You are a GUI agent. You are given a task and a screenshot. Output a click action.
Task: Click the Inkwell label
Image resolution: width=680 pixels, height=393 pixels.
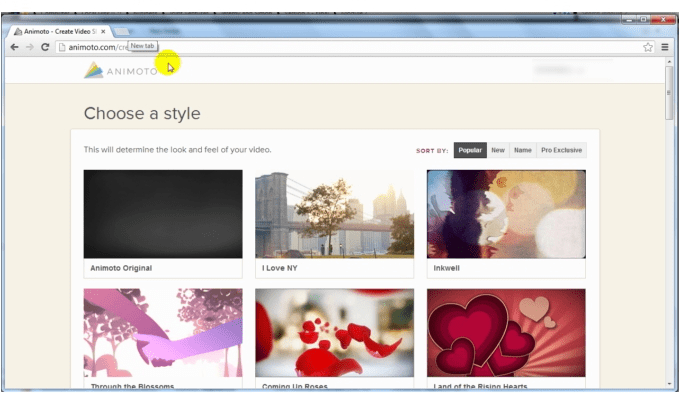click(x=446, y=268)
